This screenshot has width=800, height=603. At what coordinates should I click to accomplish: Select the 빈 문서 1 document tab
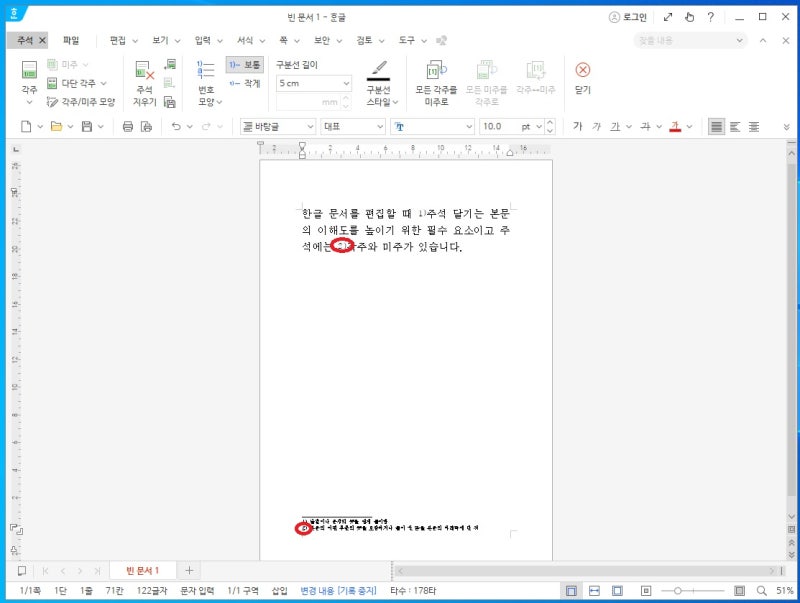(x=143, y=570)
